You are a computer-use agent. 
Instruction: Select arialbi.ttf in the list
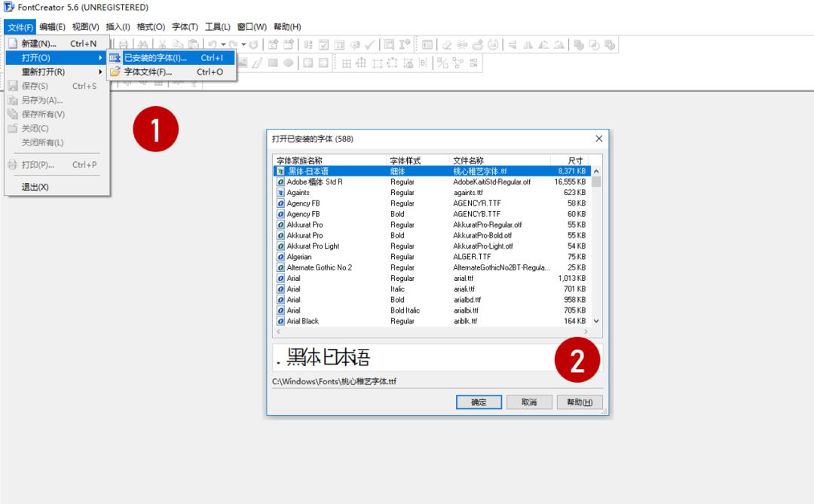(466, 310)
